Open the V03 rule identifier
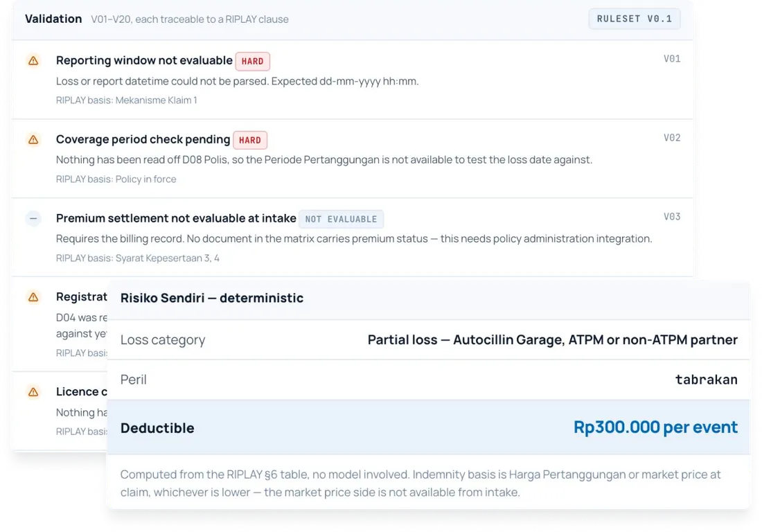 pyautogui.click(x=672, y=217)
